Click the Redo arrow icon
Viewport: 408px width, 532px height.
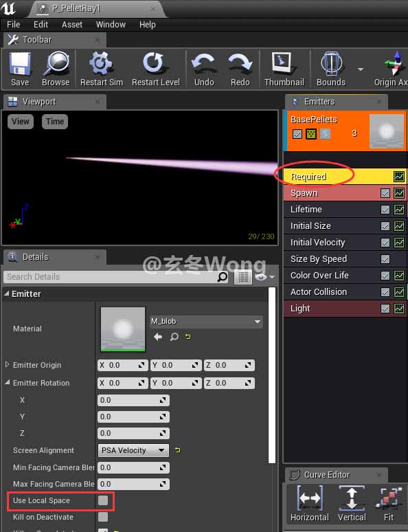click(240, 64)
